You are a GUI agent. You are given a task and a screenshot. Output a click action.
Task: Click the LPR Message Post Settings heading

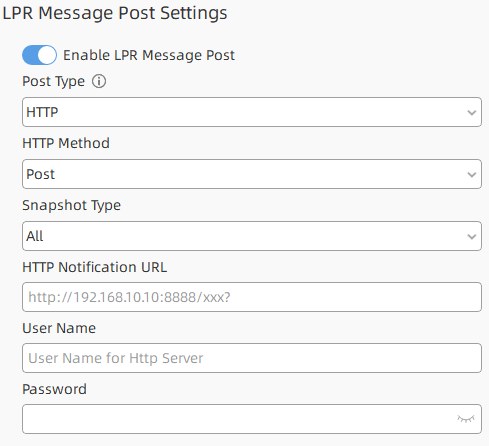pos(115,13)
